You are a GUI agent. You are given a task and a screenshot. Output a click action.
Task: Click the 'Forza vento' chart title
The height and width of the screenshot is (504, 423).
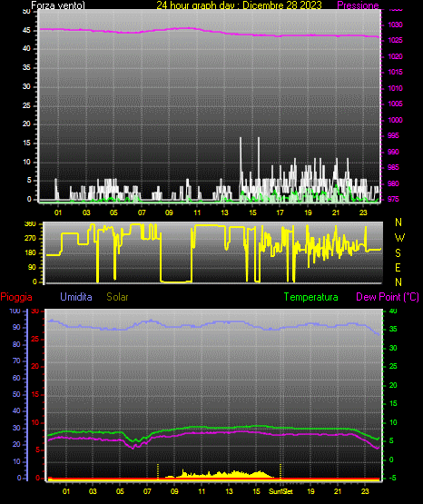pos(58,5)
